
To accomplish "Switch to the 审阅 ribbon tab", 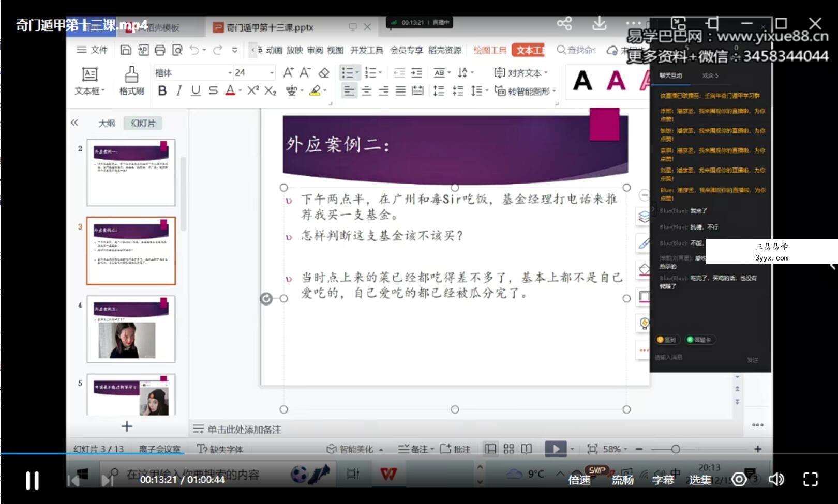I will tap(315, 50).
